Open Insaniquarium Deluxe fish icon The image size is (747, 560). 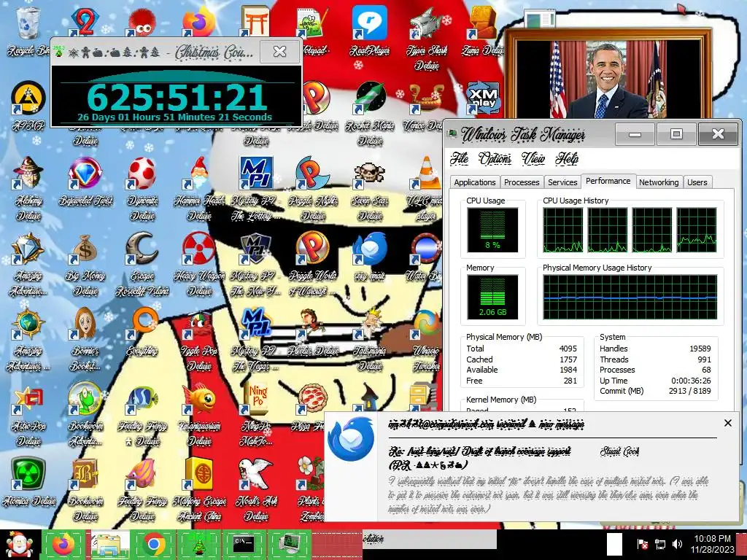199,399
